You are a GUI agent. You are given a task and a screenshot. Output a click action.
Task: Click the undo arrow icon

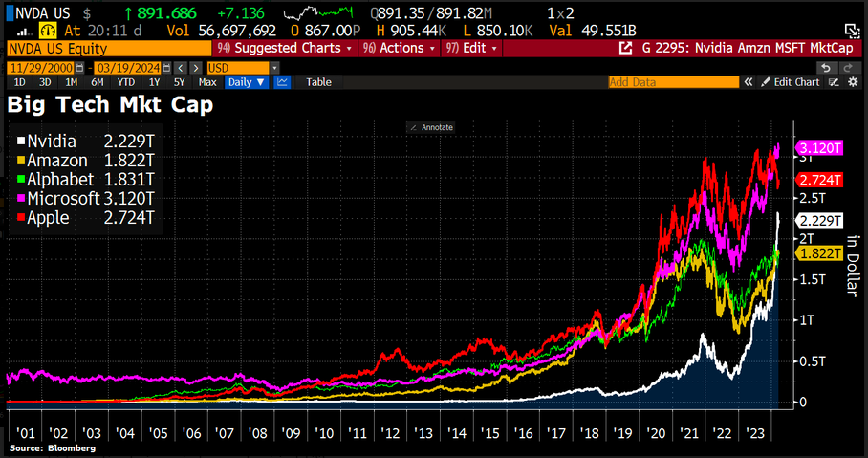pyautogui.click(x=826, y=68)
